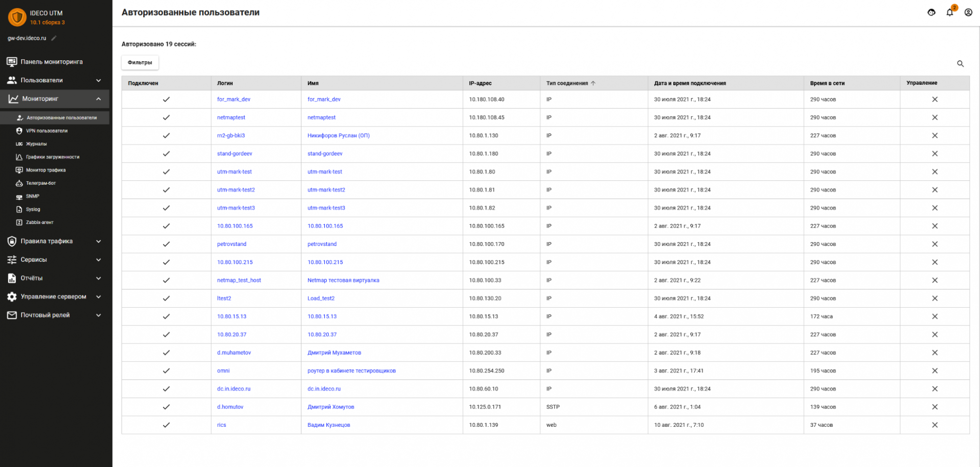Screen dimensions: 980x467
Task: Click the notifications bell icon
Action: point(950,13)
